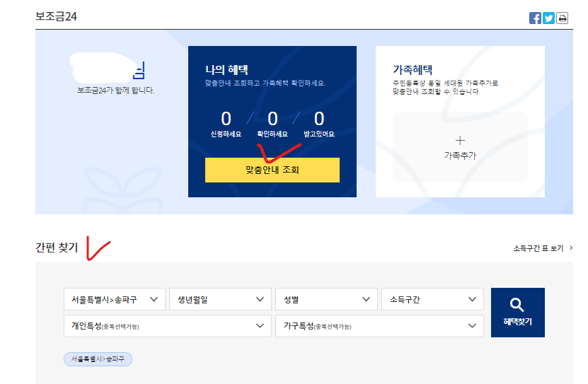Click the 가족혜택 heading
588x384 pixels.
pos(413,70)
